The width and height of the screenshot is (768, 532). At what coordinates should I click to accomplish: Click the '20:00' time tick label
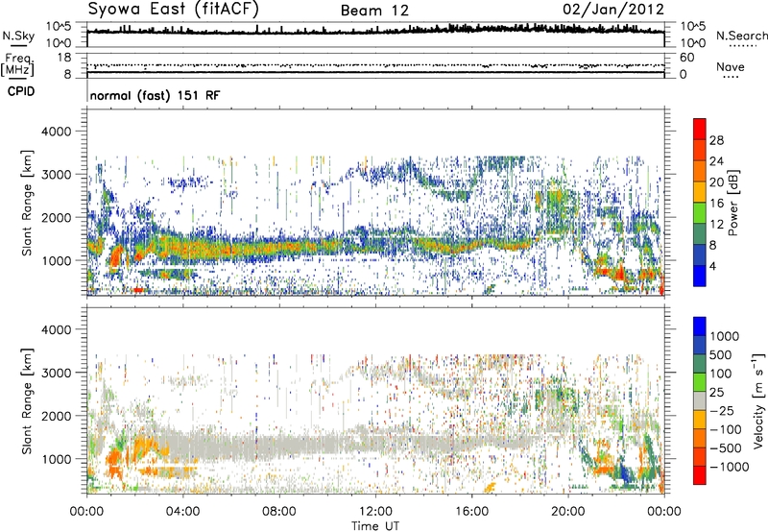coord(568,512)
